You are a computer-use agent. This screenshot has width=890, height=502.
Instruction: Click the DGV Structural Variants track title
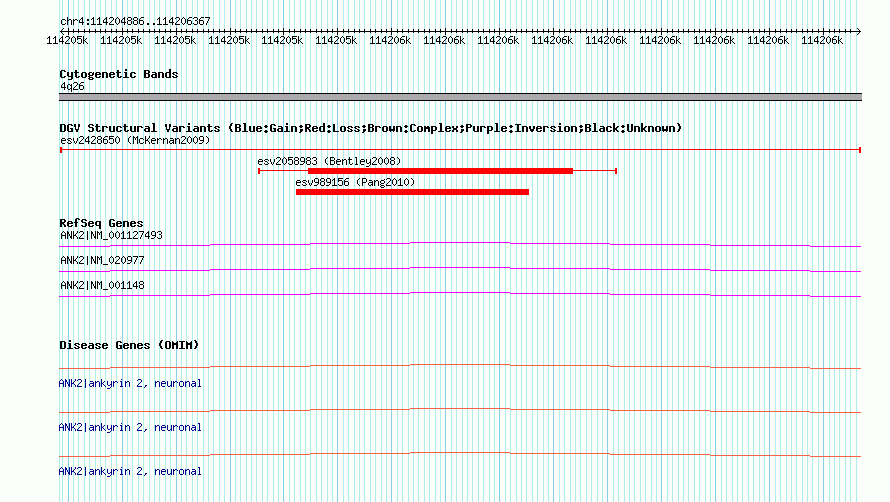tap(370, 128)
